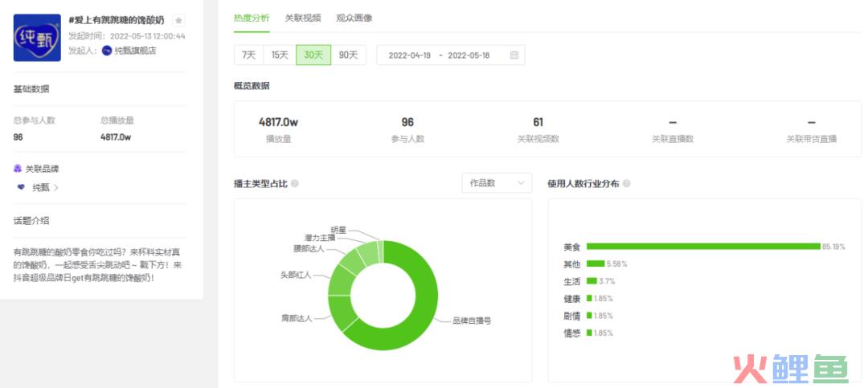Switch to the 观众画像 tab
Image resolution: width=868 pixels, height=388 pixels.
pyautogui.click(x=354, y=18)
